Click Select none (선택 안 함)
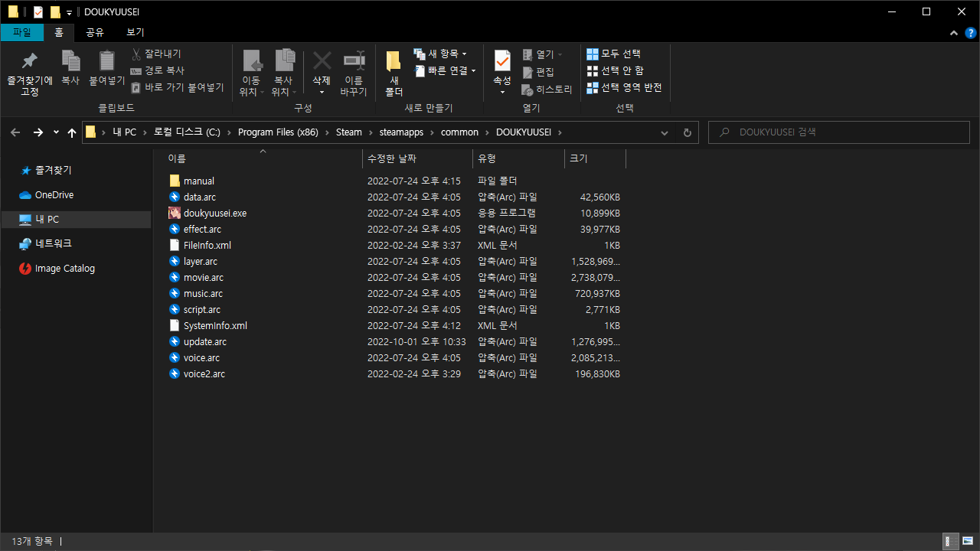Viewport: 980px width, 551px height. pyautogui.click(x=615, y=70)
